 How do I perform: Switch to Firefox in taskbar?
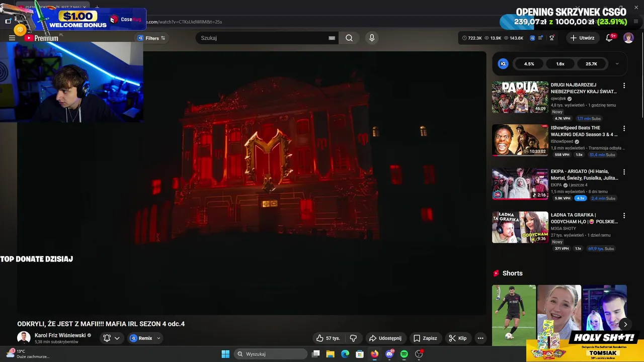point(374,354)
